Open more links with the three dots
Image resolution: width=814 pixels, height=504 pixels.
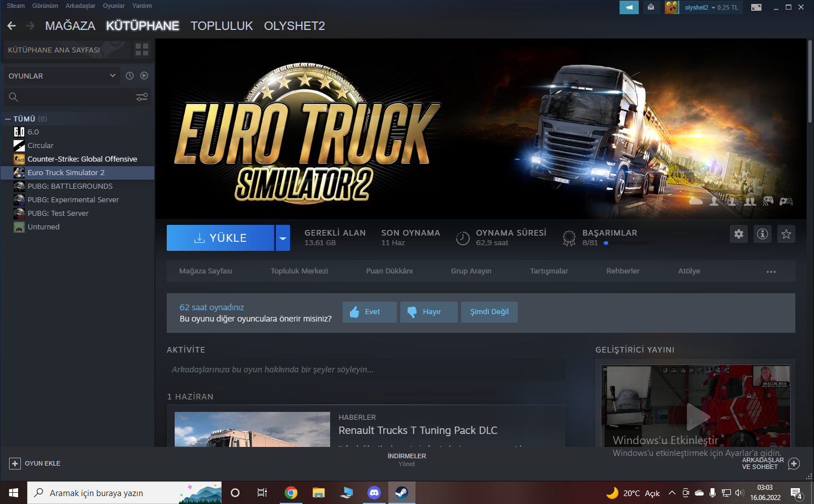pos(771,272)
